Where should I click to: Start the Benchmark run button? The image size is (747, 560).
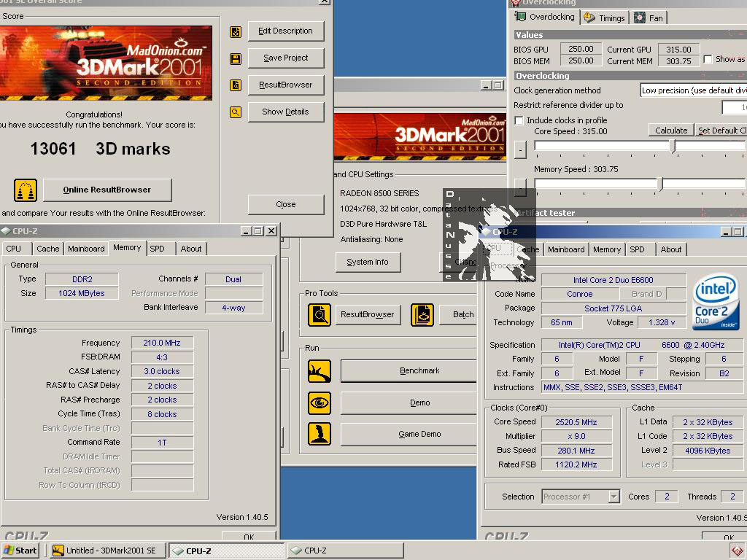409,371
